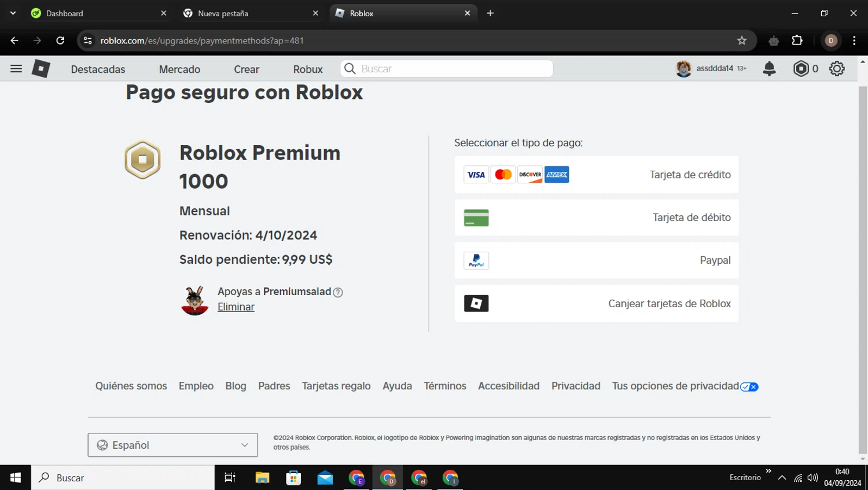
Task: Open File Explorer from the taskbar
Action: point(262,478)
